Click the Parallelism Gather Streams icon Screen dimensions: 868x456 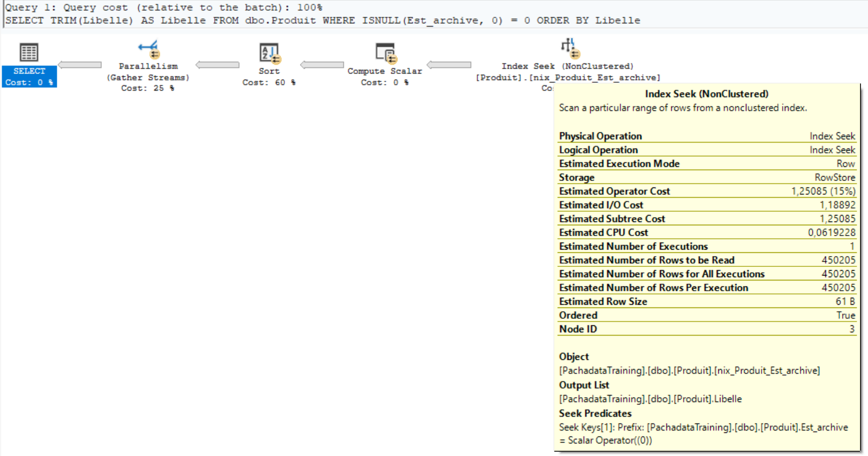pos(148,49)
